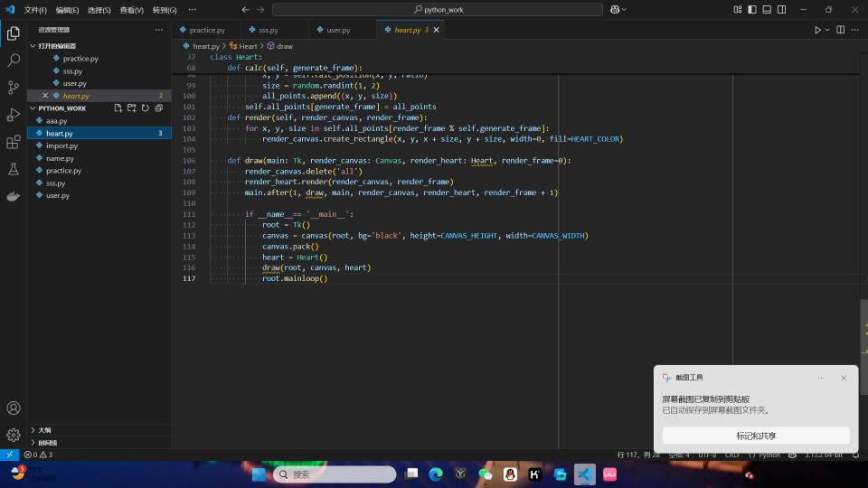868x488 pixels.
Task: Open the Accounts menu icon
Action: point(14,408)
